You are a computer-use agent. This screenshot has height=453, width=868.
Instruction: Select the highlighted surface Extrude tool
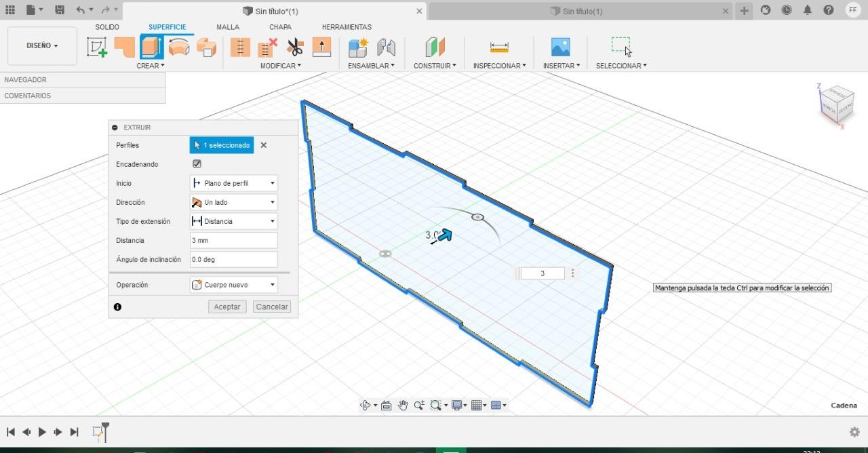click(151, 47)
